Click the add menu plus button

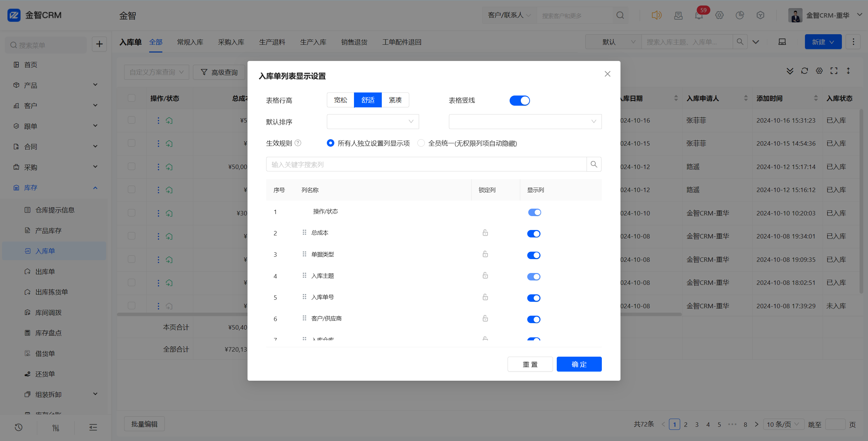[99, 44]
